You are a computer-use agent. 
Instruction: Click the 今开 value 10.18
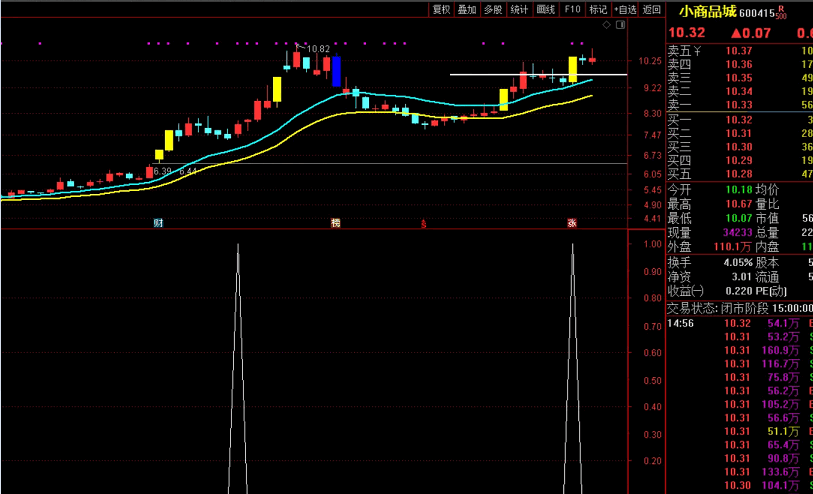point(739,190)
